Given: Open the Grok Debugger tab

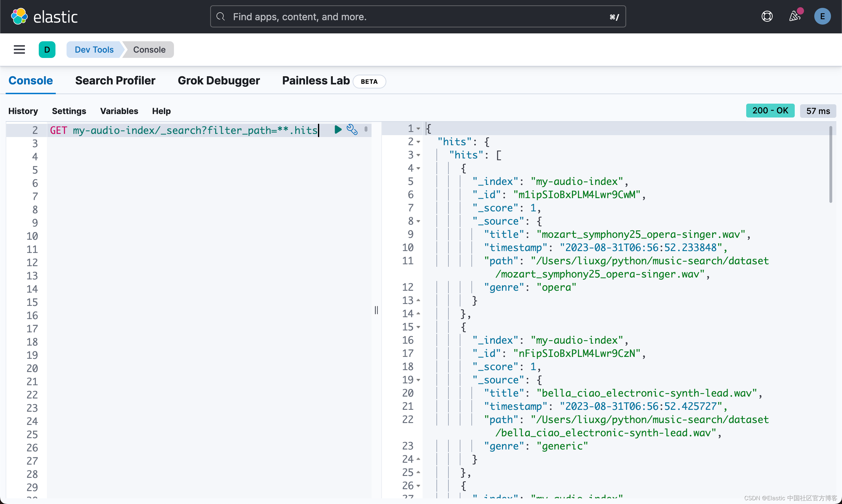Looking at the screenshot, I should click(219, 81).
